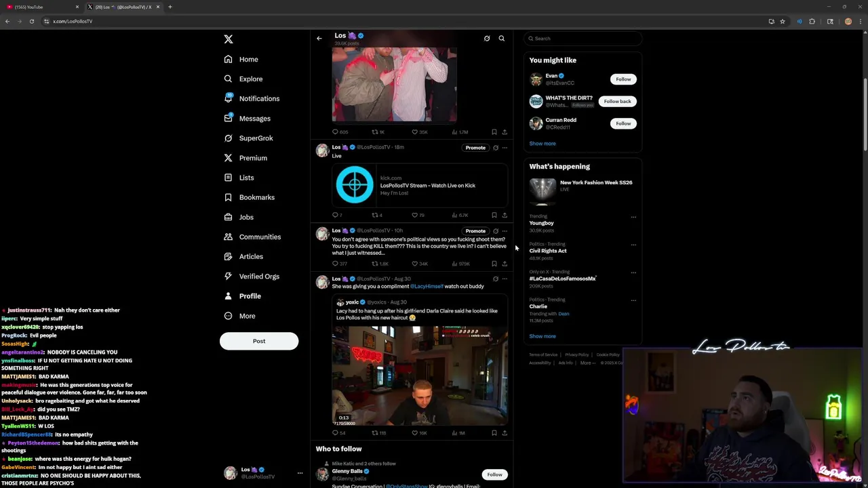
Task: Follow Evan in You might like
Action: pos(623,79)
